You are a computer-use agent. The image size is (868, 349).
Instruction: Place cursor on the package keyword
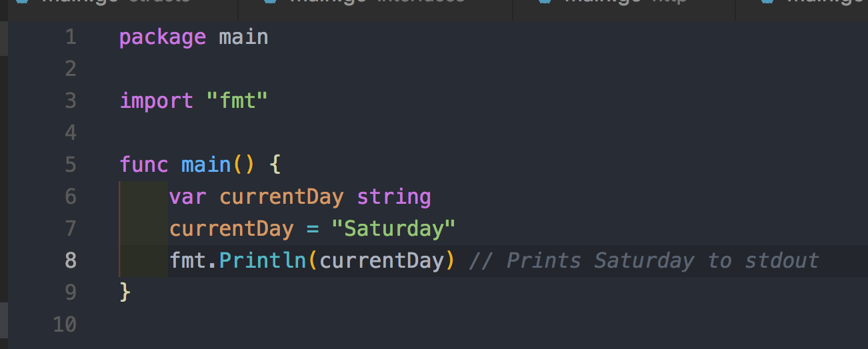click(162, 37)
